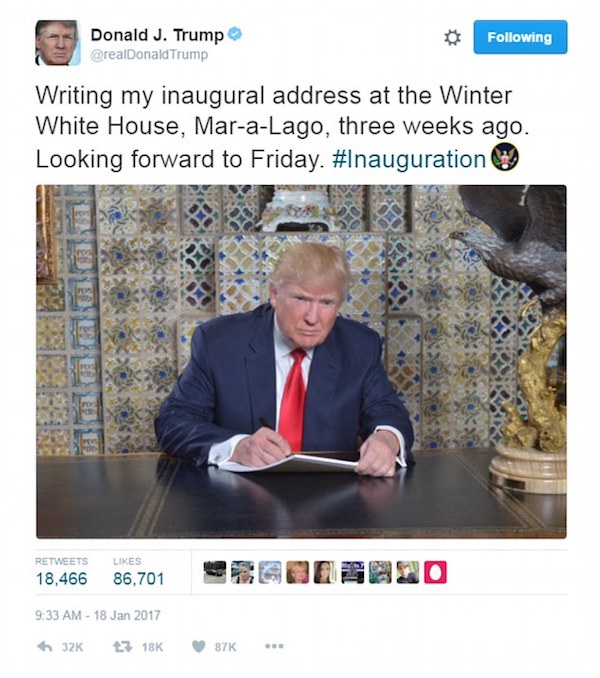This screenshot has width=600, height=678.
Task: Open the three-dot more options menu
Action: coord(274,646)
